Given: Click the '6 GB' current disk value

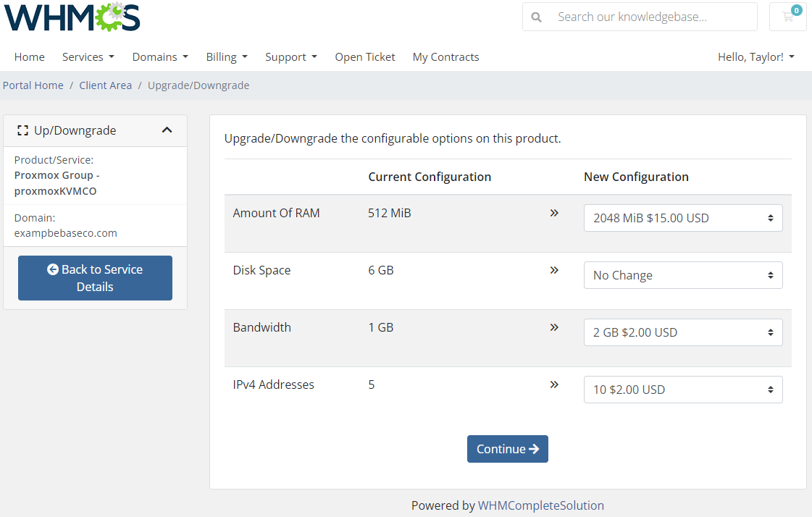Looking at the screenshot, I should 380,270.
